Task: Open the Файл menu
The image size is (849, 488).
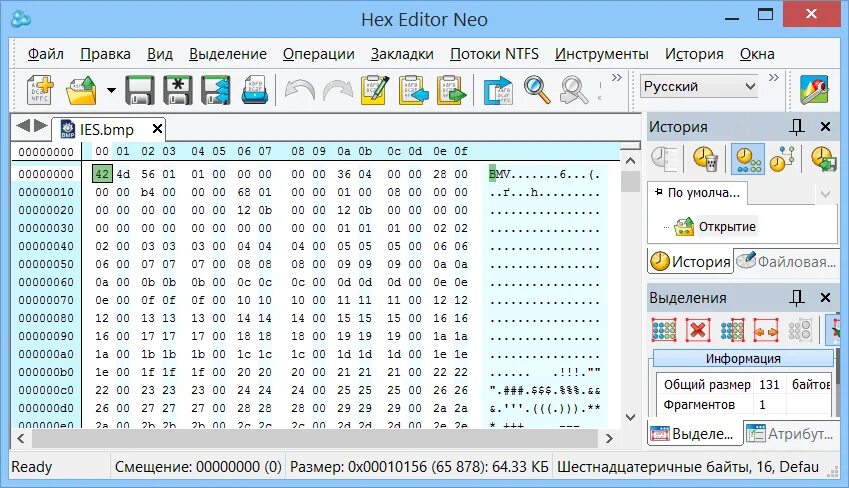Action: click(x=45, y=54)
